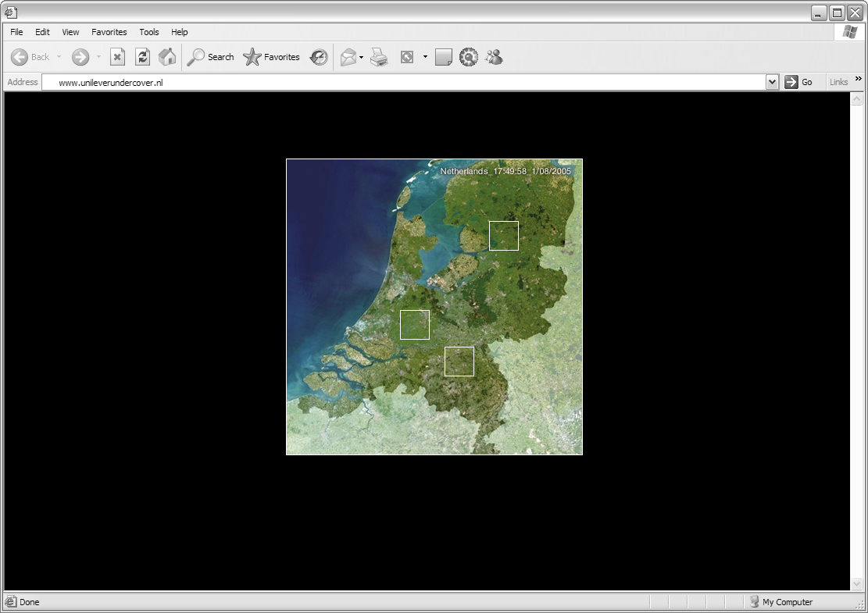This screenshot has height=613, width=868.
Task: Open the Search pane from the toolbar
Action: pyautogui.click(x=210, y=57)
